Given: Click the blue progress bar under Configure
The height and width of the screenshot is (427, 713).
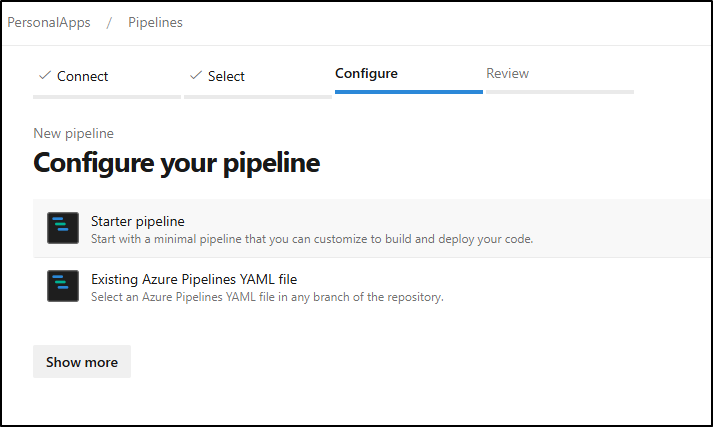Looking at the screenshot, I should (409, 92).
